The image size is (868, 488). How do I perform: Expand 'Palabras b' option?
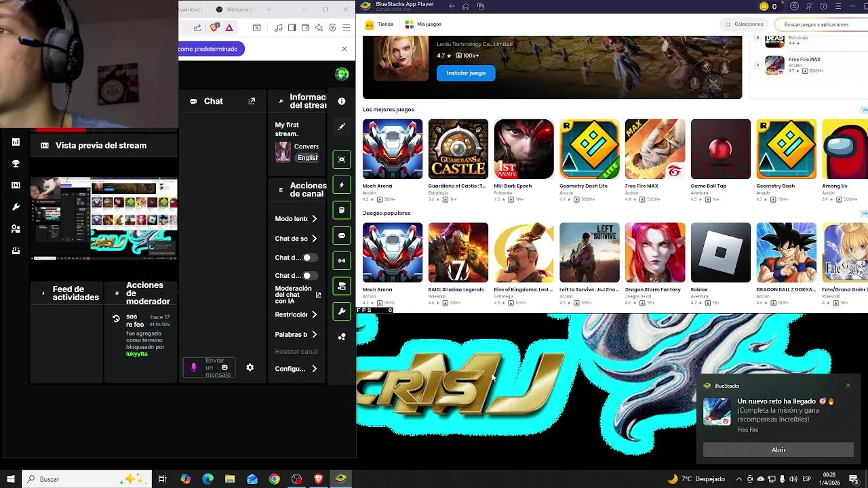[x=296, y=334]
